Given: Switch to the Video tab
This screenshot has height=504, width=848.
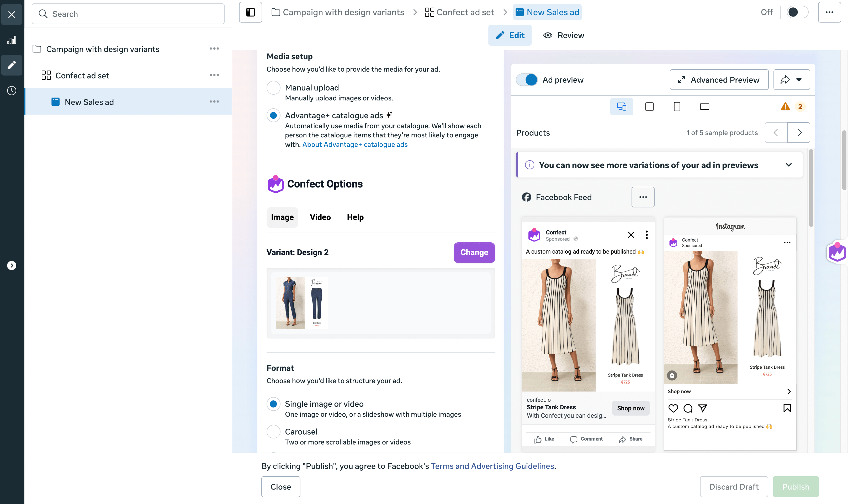Looking at the screenshot, I should (320, 217).
